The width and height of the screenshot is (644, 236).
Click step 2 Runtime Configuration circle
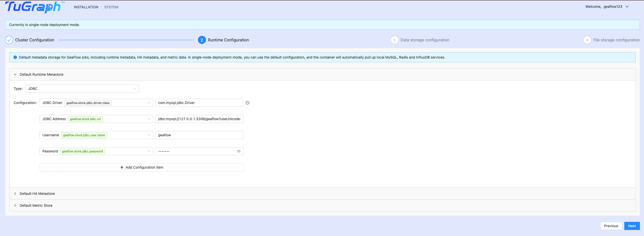pos(202,40)
